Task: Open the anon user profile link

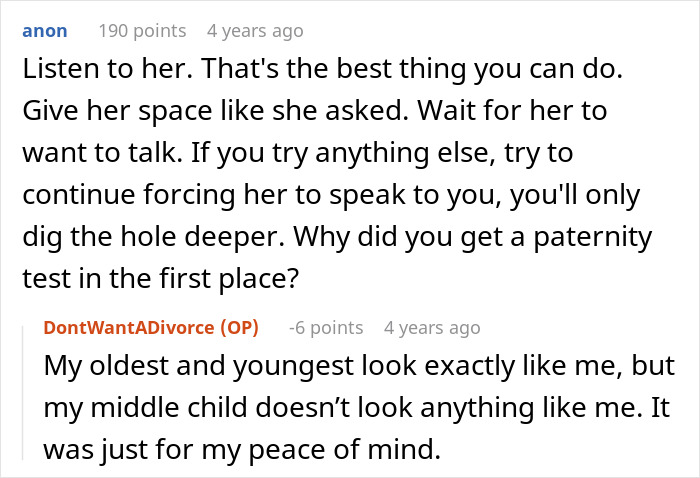Action: (45, 31)
